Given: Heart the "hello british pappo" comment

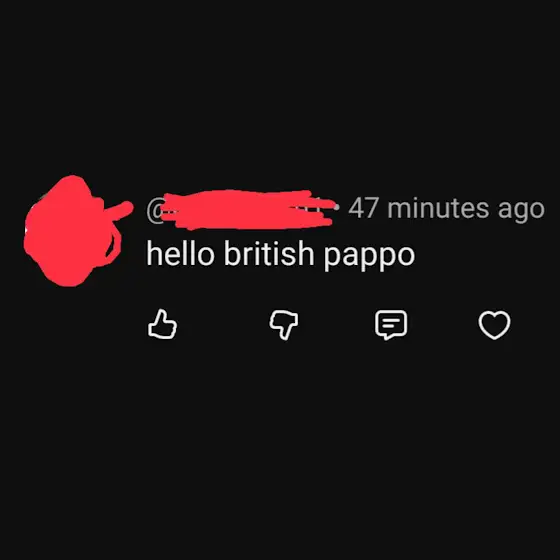Looking at the screenshot, I should 495,325.
